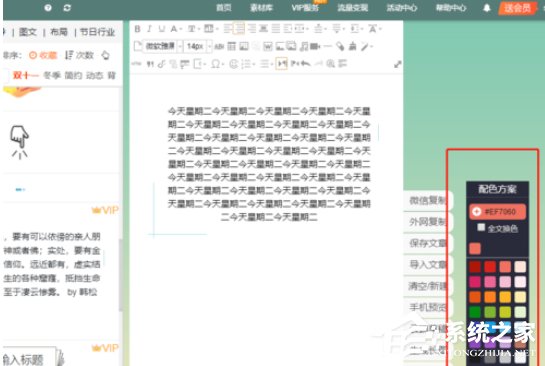Click into the 今天星期二 editor text

[269, 164]
